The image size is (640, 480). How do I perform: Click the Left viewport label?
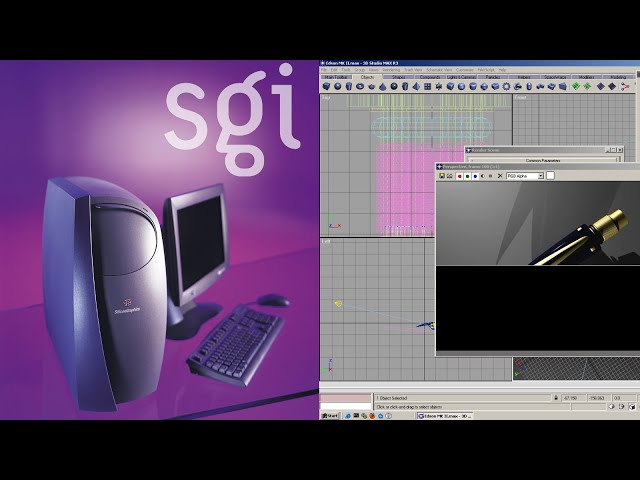pyautogui.click(x=326, y=242)
